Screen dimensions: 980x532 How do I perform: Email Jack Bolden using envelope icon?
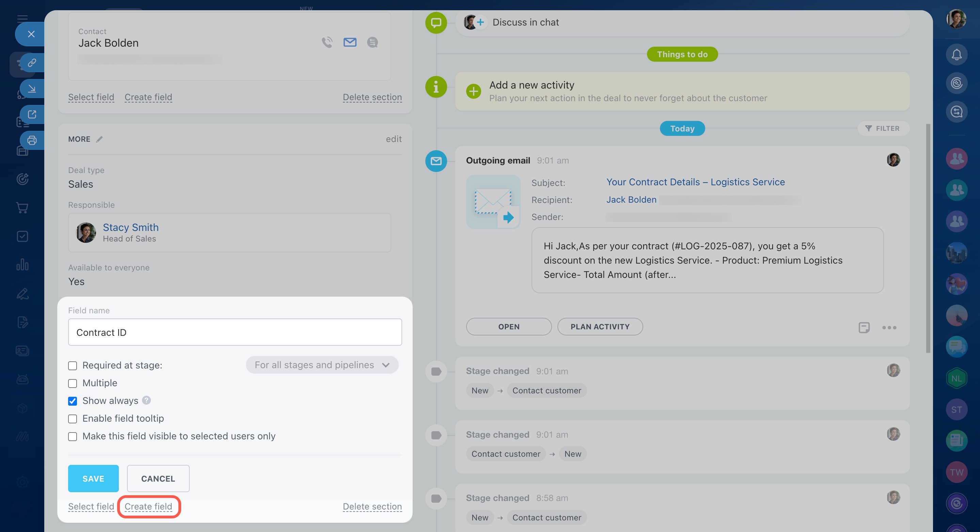[x=350, y=42]
